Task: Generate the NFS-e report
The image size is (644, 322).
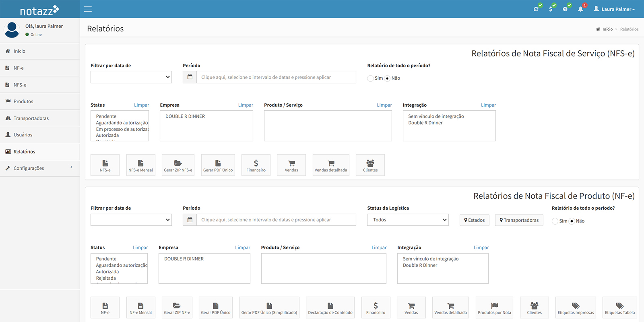Action: point(105,165)
